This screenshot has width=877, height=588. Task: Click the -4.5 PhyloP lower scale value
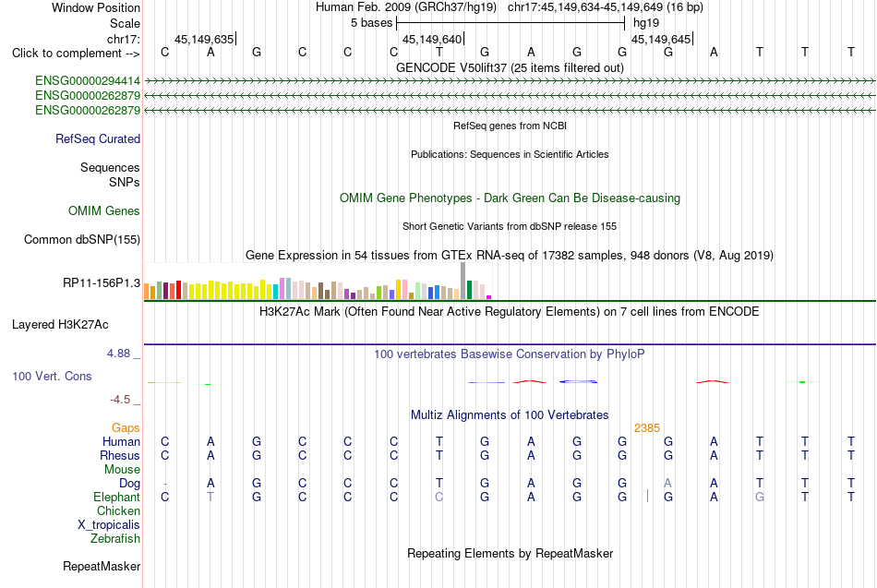click(x=120, y=400)
